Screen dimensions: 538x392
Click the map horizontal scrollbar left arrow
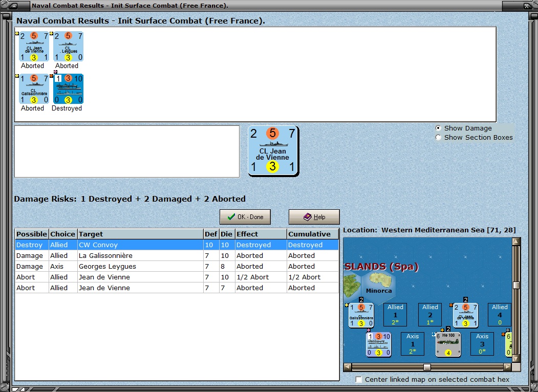(348, 367)
